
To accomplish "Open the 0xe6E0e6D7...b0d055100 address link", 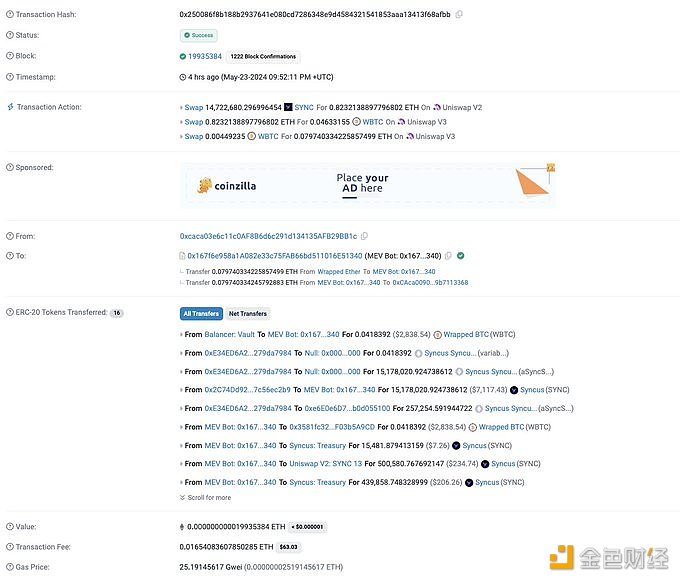I will click(347, 408).
